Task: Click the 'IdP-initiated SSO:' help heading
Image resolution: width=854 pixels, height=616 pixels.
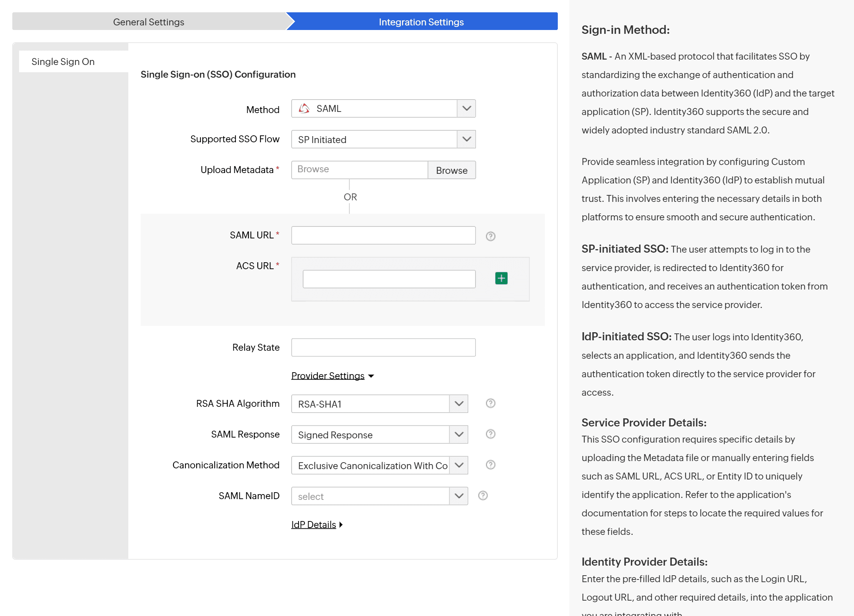Action: 626,336
